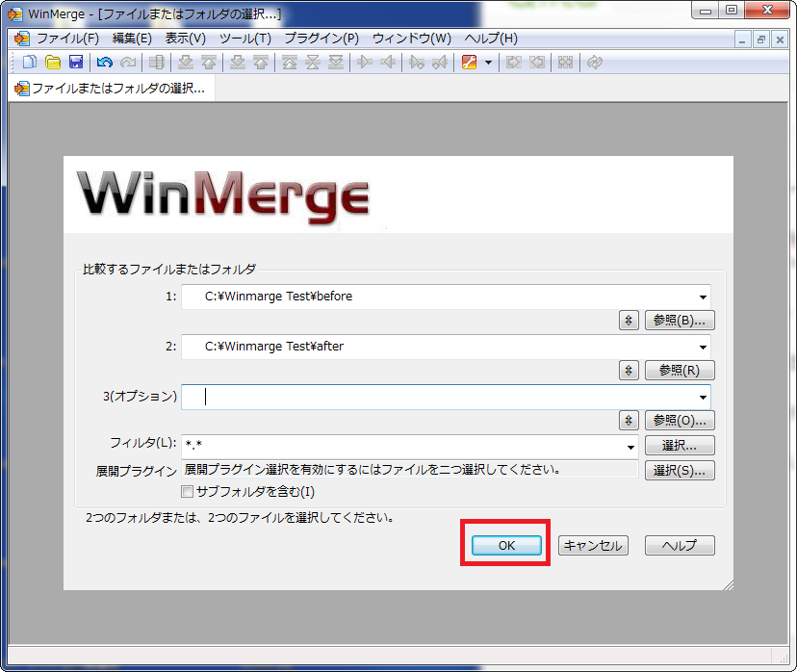Viewport: 797px width, 672px height.
Task: Expand the フィルタ(L) dropdown
Action: coord(630,448)
